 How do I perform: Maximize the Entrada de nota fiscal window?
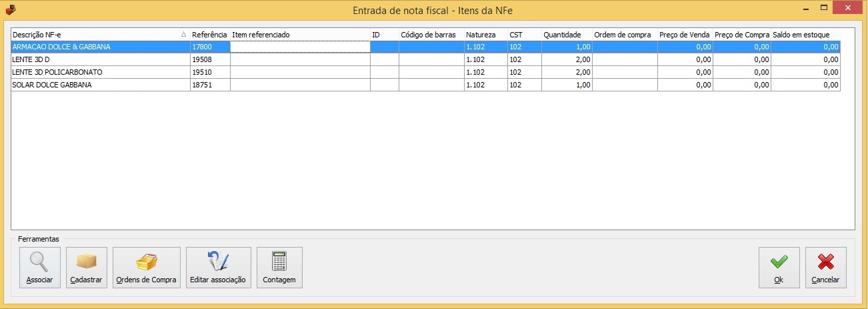click(824, 9)
